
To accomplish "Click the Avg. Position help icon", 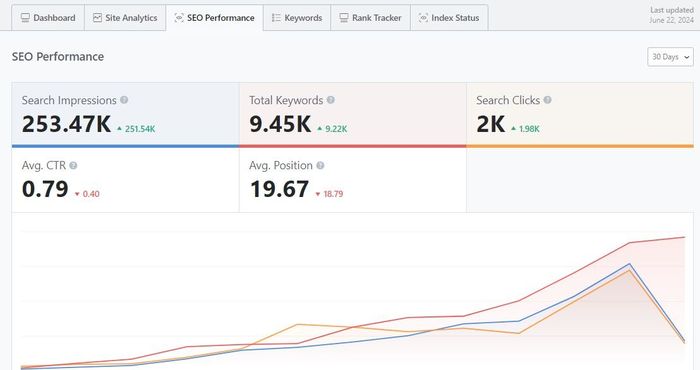I will pyautogui.click(x=320, y=166).
